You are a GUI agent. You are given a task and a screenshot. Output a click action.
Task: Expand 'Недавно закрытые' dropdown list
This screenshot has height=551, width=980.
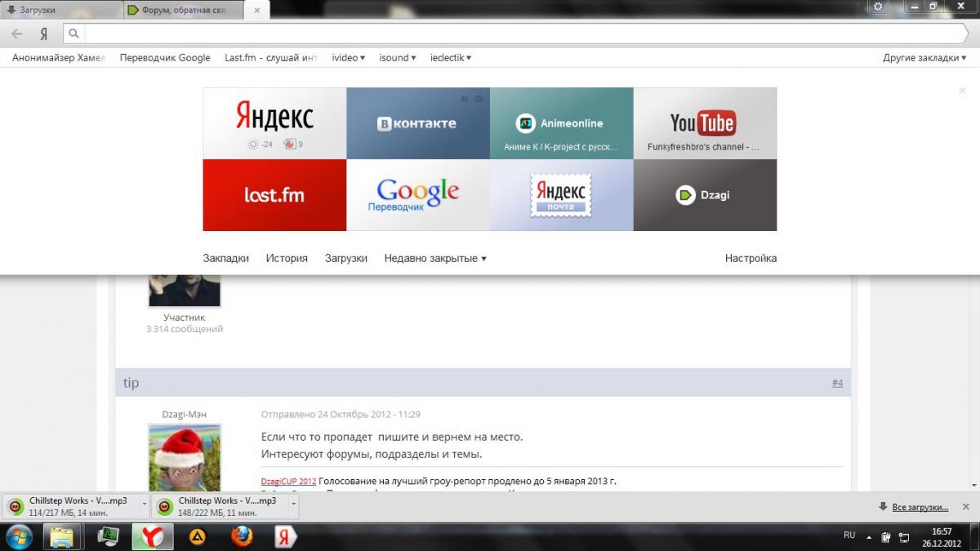coord(434,258)
